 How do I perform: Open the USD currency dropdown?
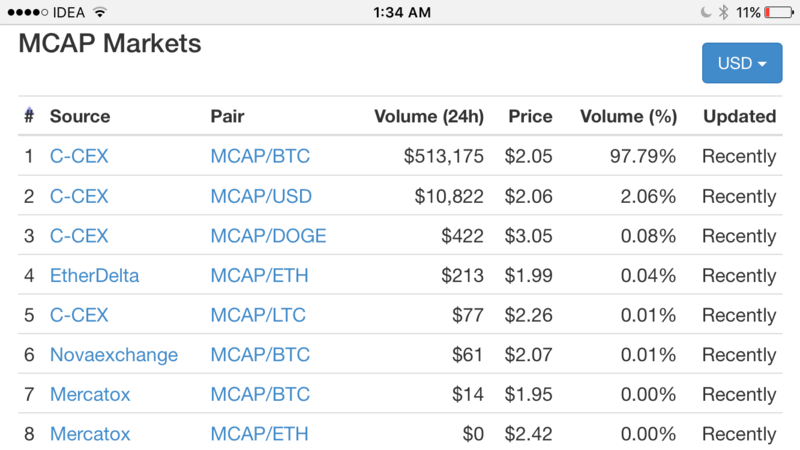coord(742,63)
